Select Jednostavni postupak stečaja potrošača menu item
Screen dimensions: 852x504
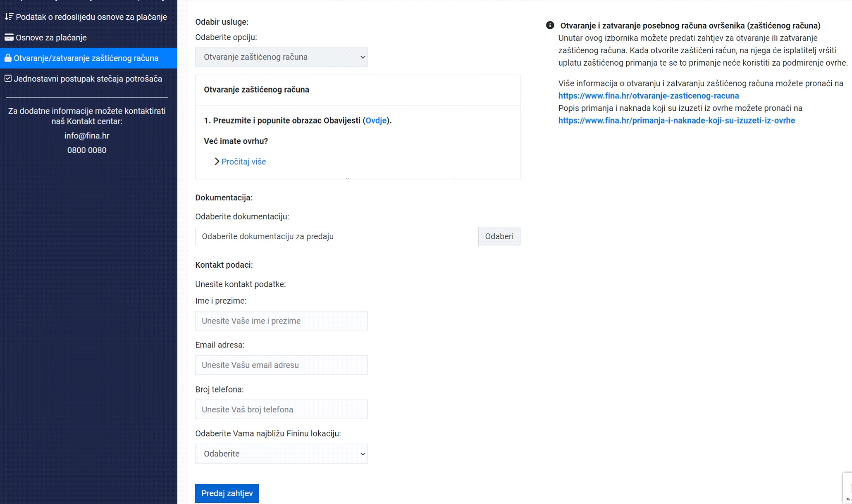tap(88, 79)
